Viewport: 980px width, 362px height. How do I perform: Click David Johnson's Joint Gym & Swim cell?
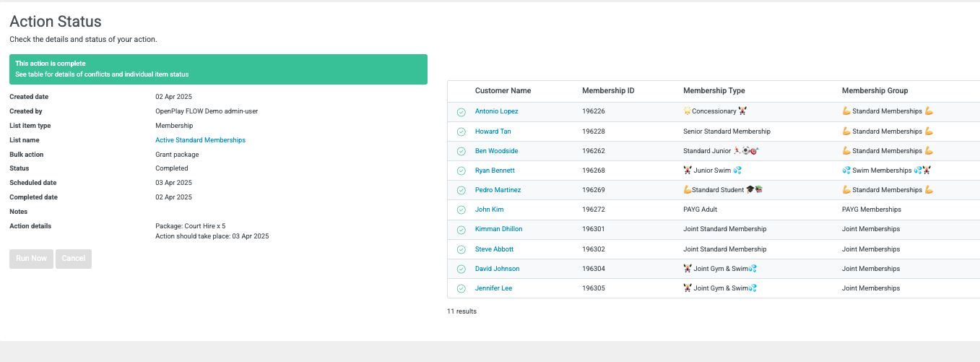pos(720,269)
